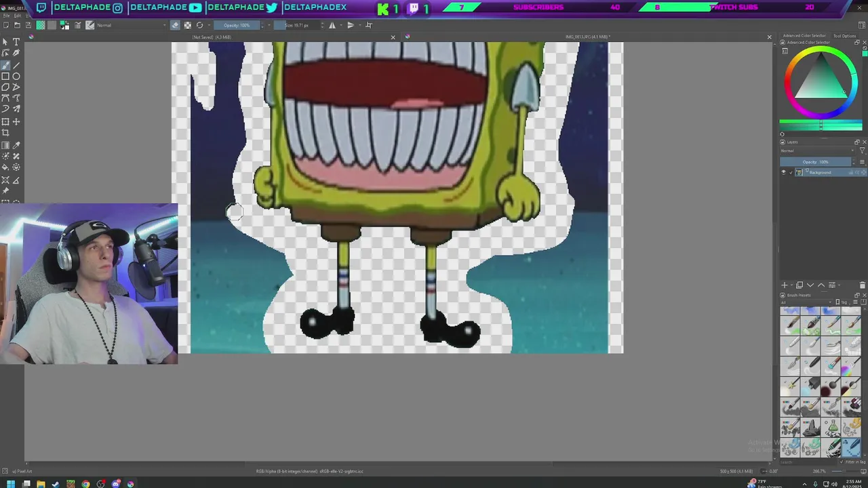The image size is (868, 488).
Task: Save the document with toolbar icon
Action: tap(28, 25)
